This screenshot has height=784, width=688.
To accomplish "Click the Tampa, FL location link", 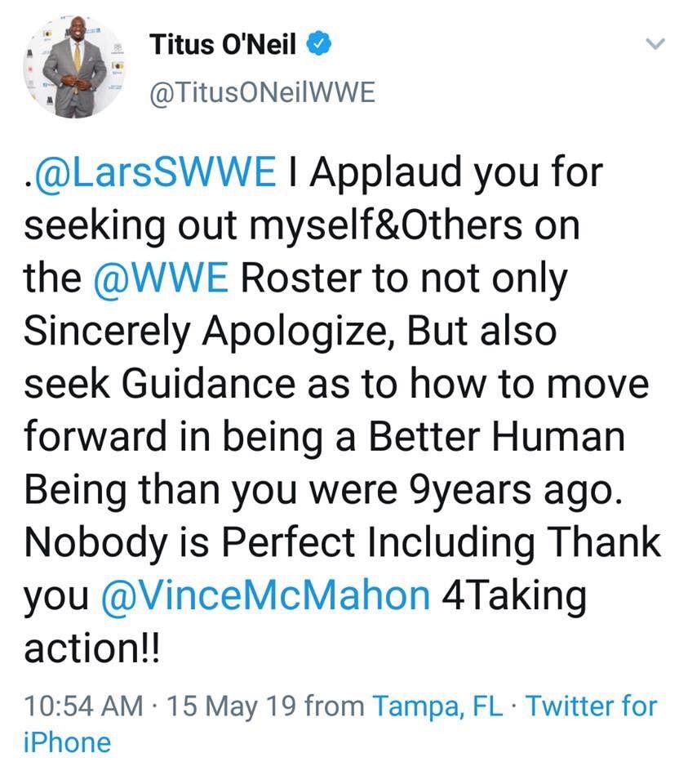I will point(438,706).
